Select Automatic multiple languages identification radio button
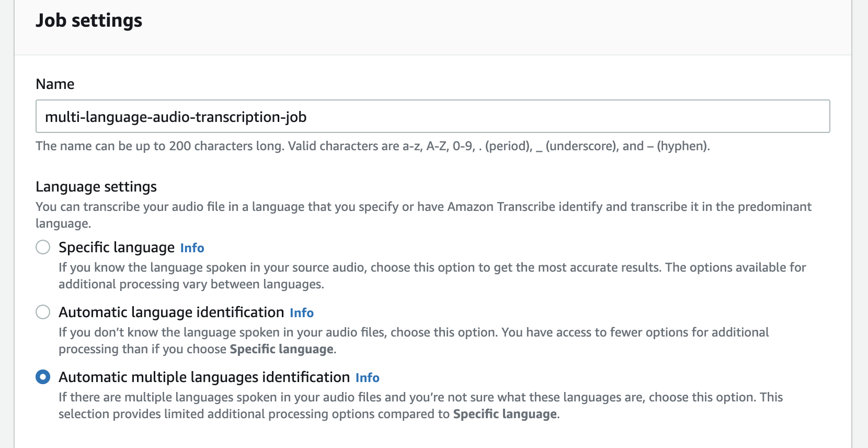This screenshot has width=868, height=448. click(43, 377)
